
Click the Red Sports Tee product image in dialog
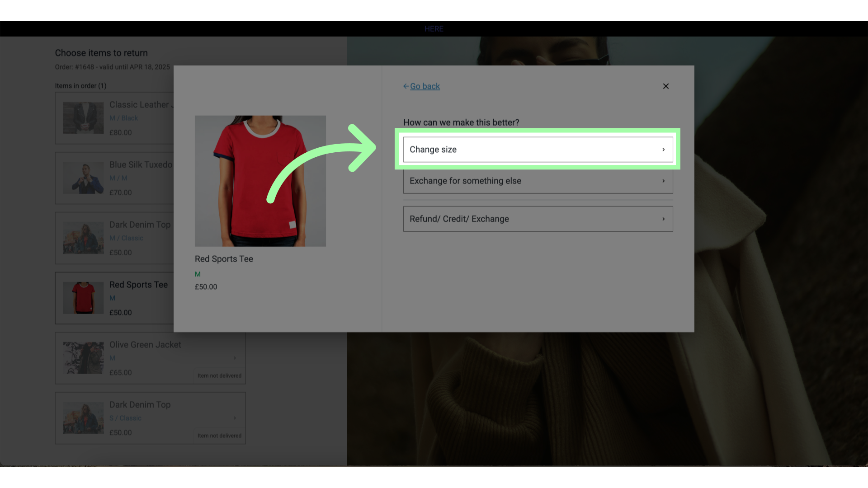point(260,181)
